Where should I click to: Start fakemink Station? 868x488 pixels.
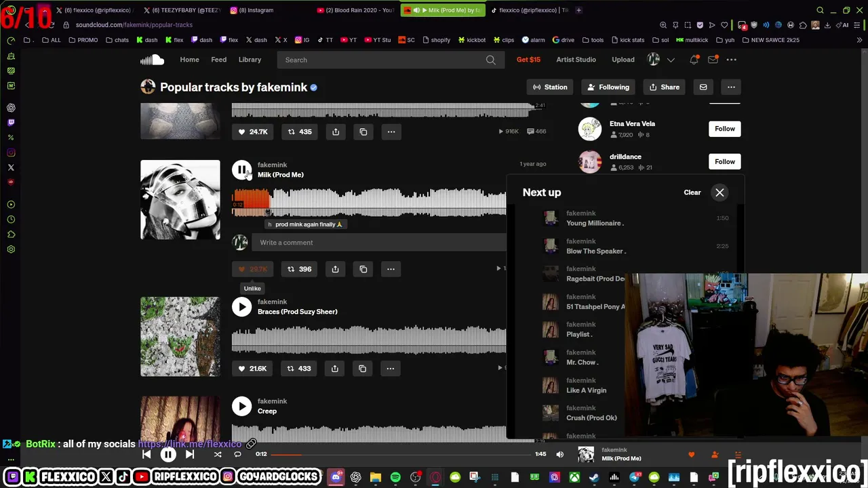pos(550,87)
